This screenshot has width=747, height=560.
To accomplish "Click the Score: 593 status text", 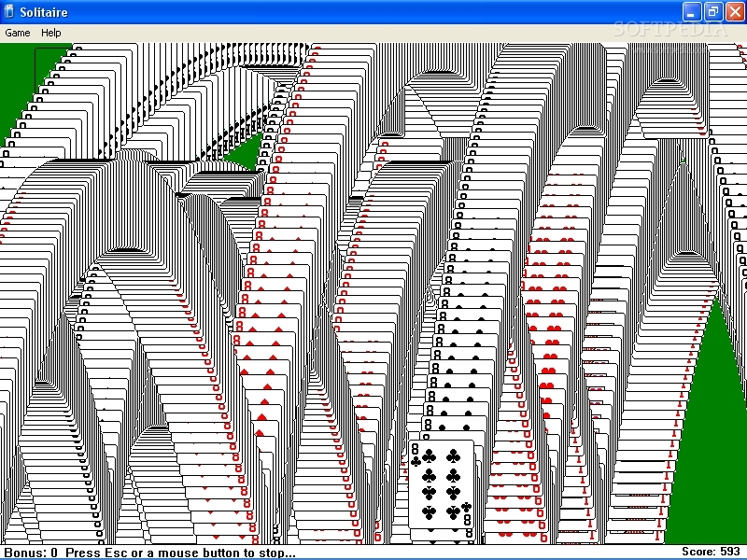I will [711, 552].
